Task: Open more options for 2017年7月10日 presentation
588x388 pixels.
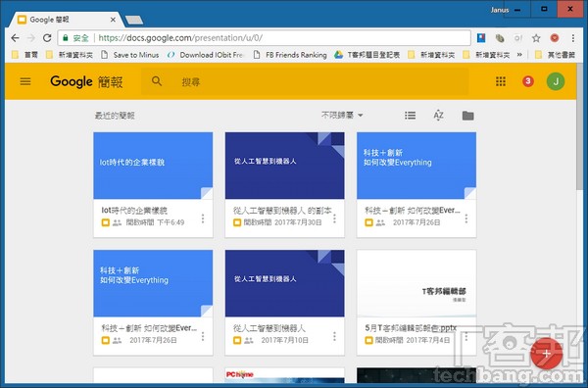Action: [x=334, y=336]
